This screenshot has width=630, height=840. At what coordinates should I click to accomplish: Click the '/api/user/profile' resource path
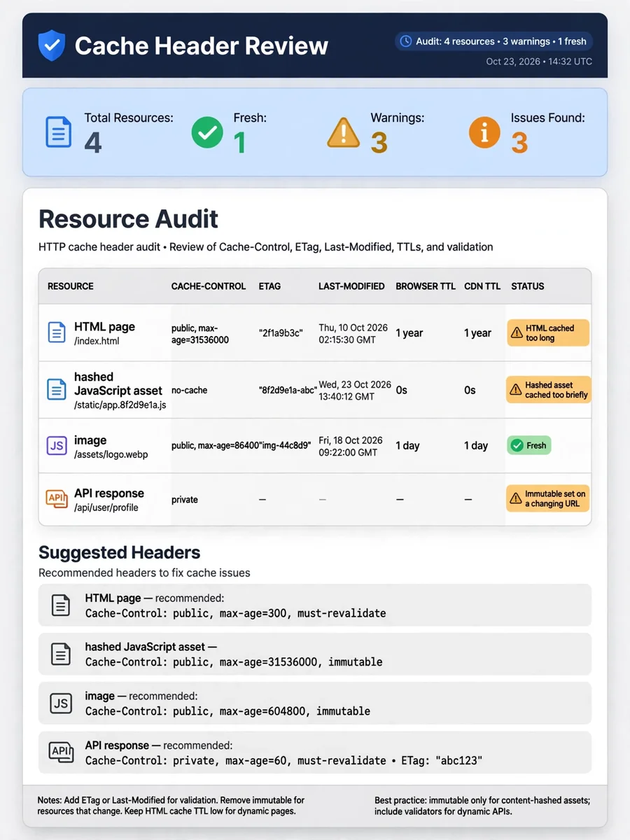[x=106, y=507]
